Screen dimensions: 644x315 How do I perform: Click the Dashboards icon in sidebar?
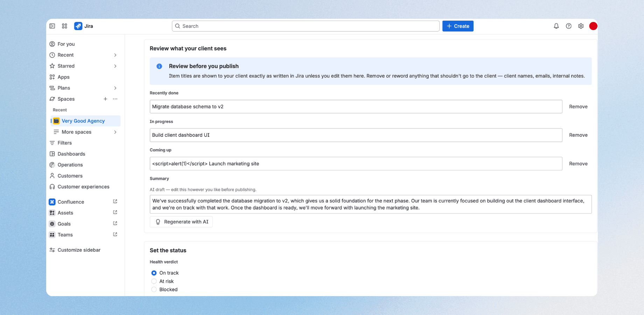click(52, 154)
